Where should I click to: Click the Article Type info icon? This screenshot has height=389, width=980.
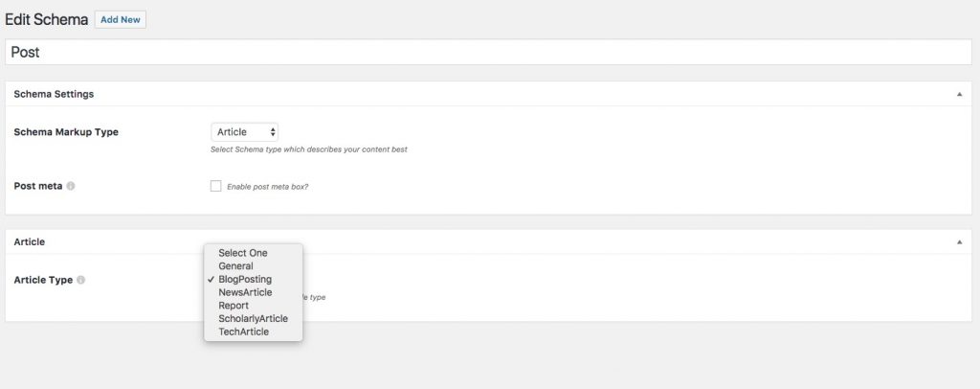pos(81,280)
